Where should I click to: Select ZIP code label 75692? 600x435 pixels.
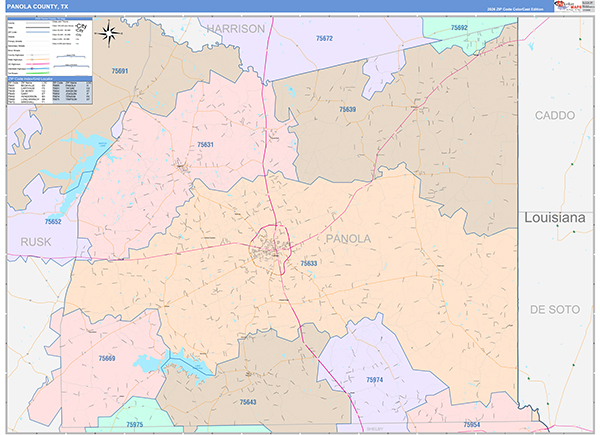tap(459, 28)
